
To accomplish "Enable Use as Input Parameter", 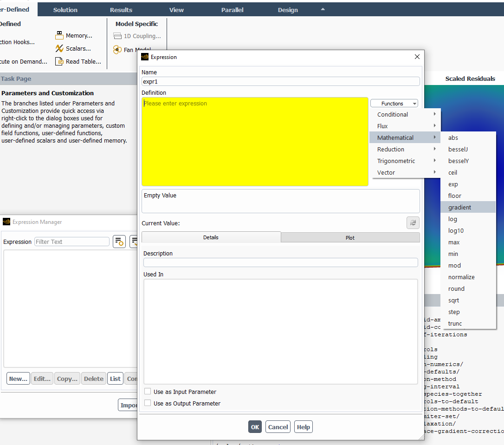I will pos(148,391).
